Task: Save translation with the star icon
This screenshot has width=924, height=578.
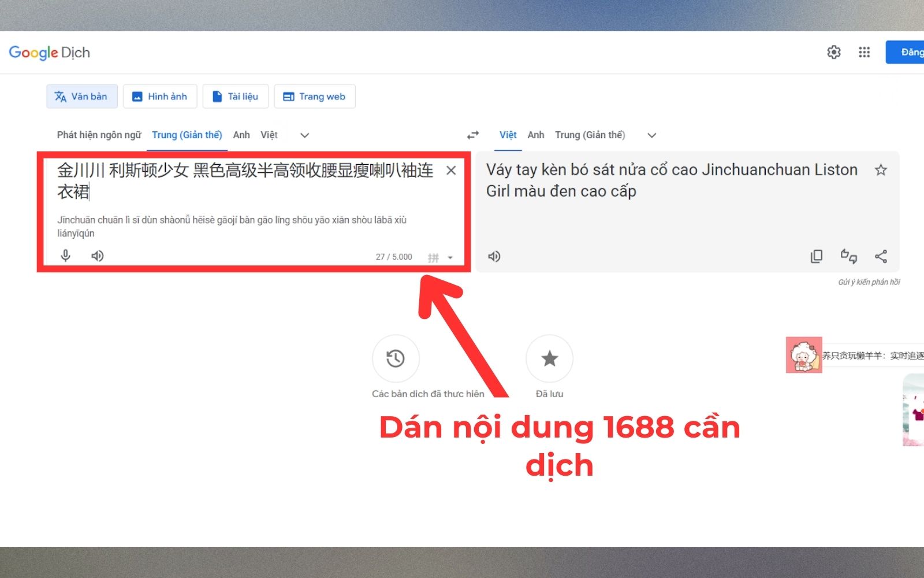Action: [x=881, y=170]
